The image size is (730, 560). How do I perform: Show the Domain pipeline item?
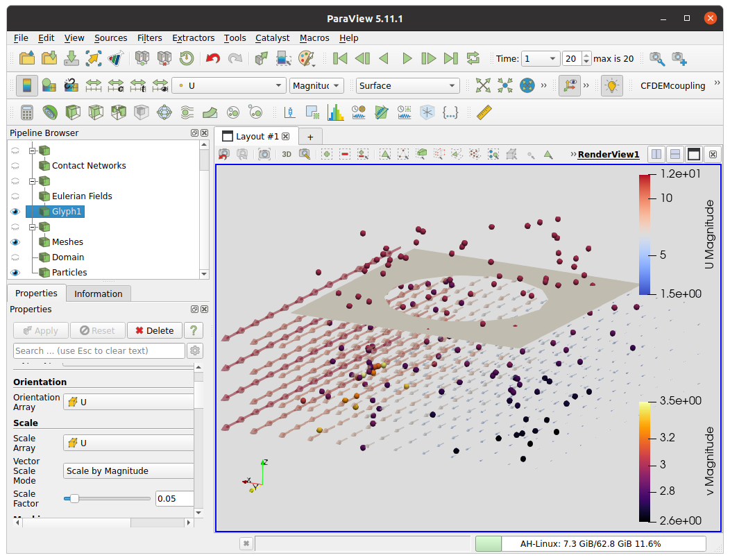[x=15, y=257]
